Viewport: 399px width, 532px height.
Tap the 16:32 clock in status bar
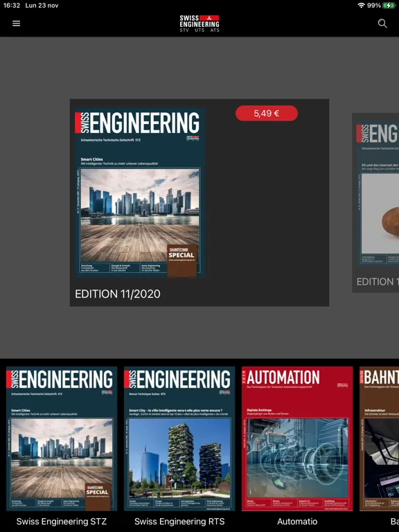12,6
